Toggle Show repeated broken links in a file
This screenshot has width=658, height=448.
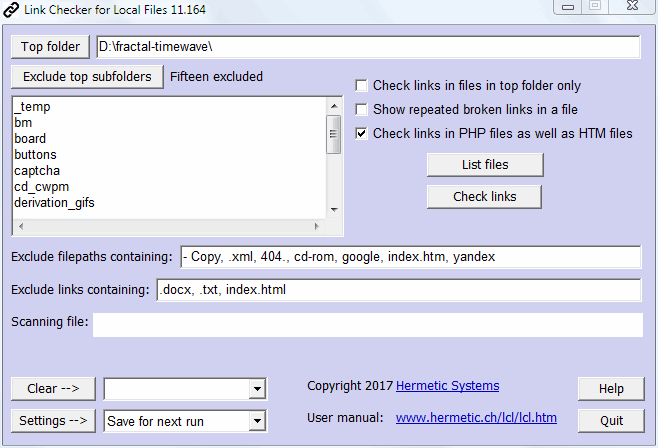(361, 109)
